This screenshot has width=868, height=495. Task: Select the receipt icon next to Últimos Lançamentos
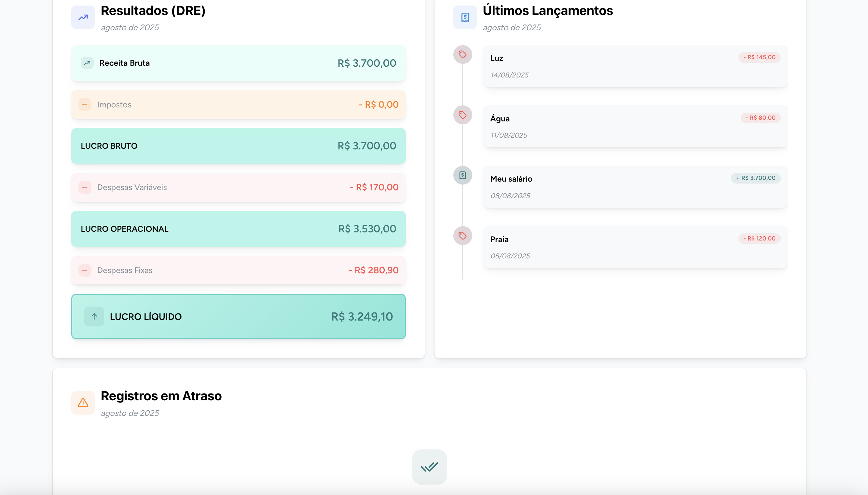(464, 16)
